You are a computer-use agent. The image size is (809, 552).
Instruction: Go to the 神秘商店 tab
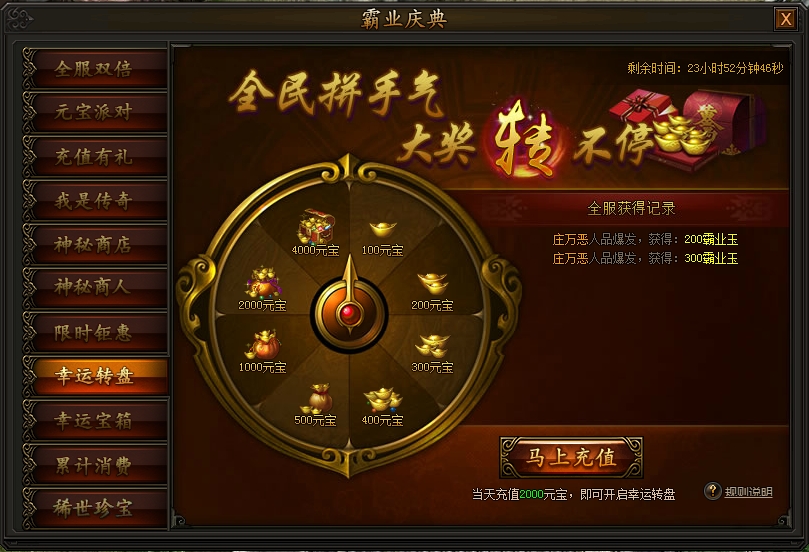[x=95, y=245]
